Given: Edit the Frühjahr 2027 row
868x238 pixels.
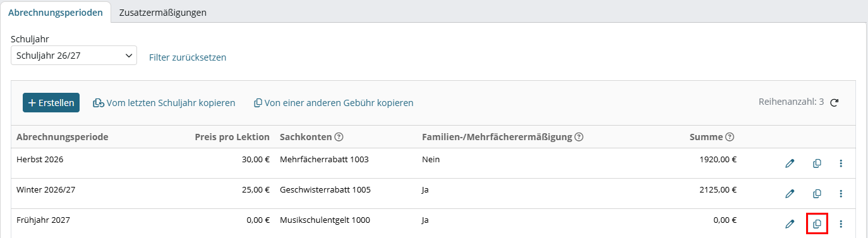Looking at the screenshot, I should [x=789, y=223].
